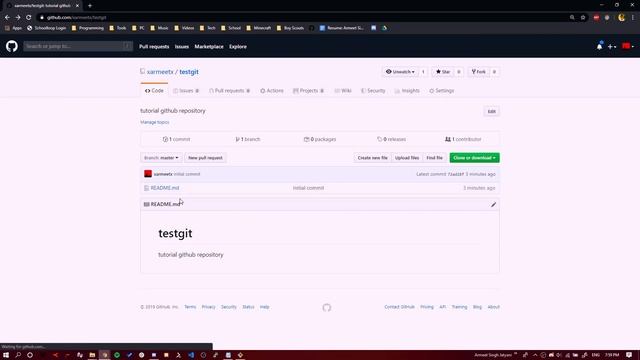Open the Wiki tab
This screenshot has width=640, height=360.
tap(343, 91)
